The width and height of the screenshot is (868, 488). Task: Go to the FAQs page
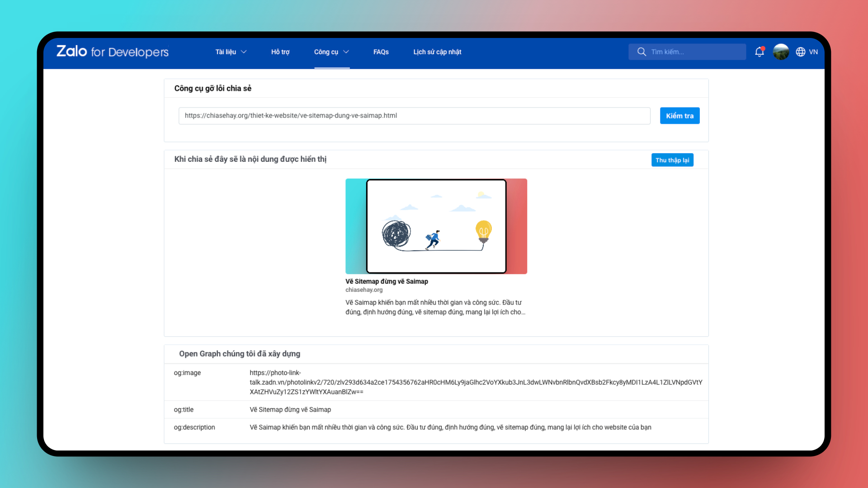point(381,52)
